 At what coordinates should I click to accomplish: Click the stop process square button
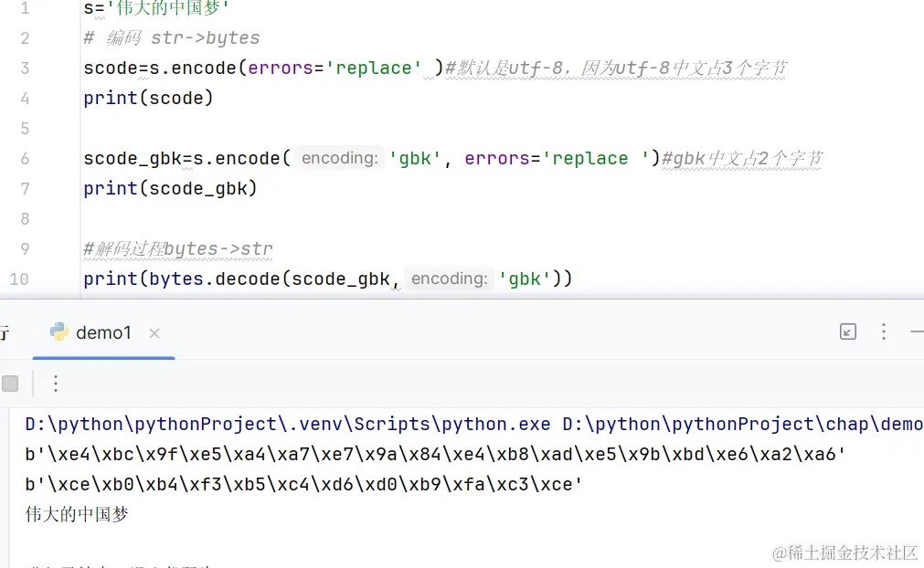10,384
